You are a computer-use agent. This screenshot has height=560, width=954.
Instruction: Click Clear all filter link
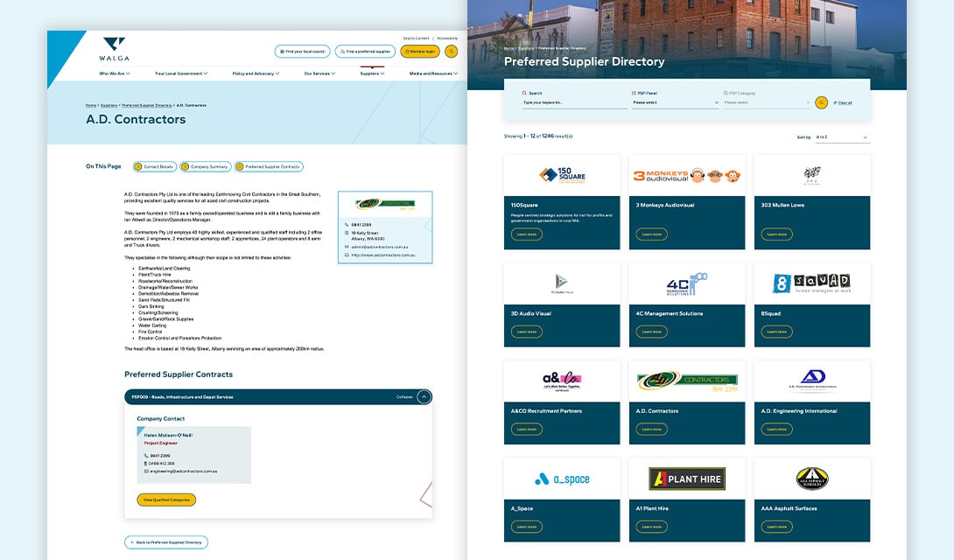843,102
